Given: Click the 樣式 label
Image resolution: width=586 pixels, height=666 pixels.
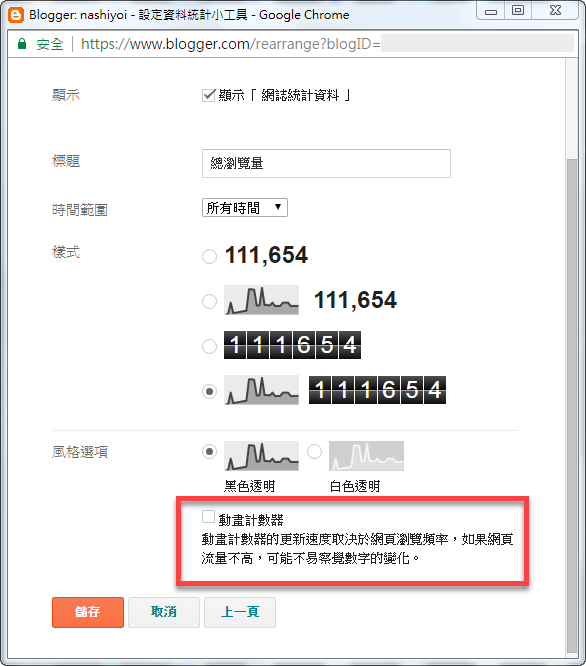Looking at the screenshot, I should tap(66, 252).
